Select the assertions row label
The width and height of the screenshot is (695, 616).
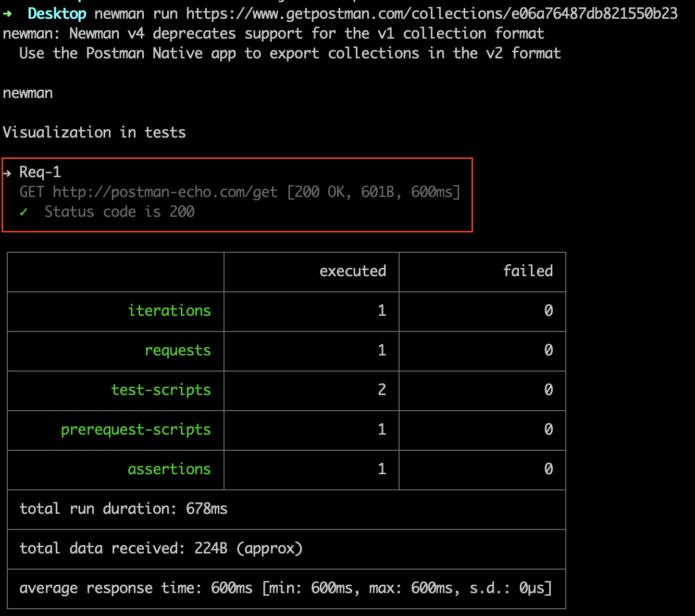[x=169, y=470]
